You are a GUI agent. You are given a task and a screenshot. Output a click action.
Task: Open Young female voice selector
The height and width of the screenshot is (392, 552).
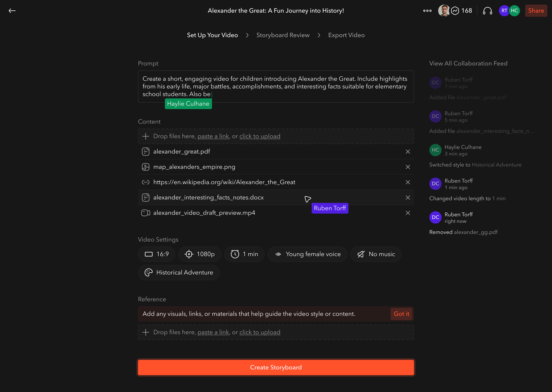point(307,254)
